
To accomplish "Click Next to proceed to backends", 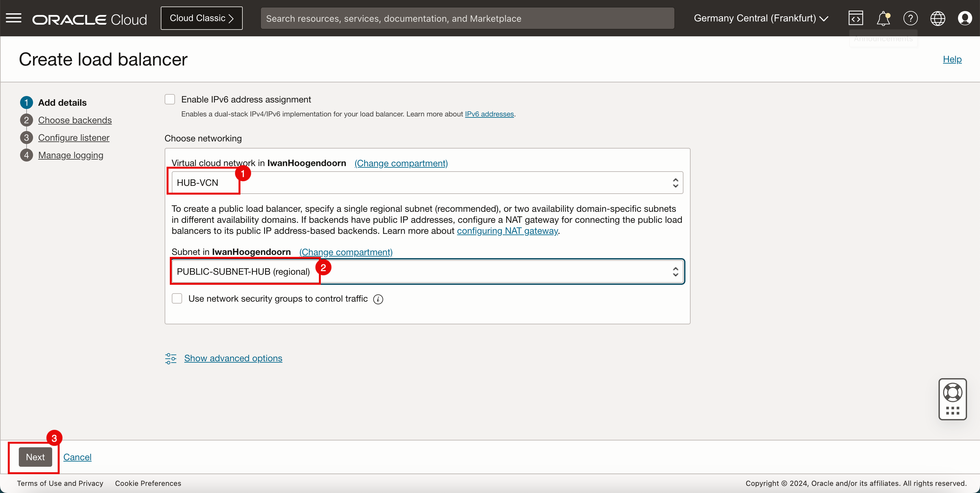I will (x=35, y=457).
